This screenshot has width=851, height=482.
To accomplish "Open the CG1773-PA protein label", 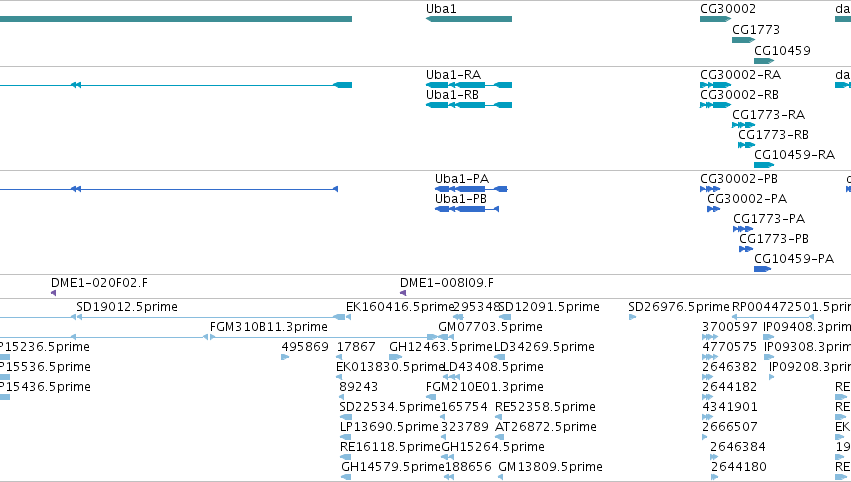I will pyautogui.click(x=769, y=219).
